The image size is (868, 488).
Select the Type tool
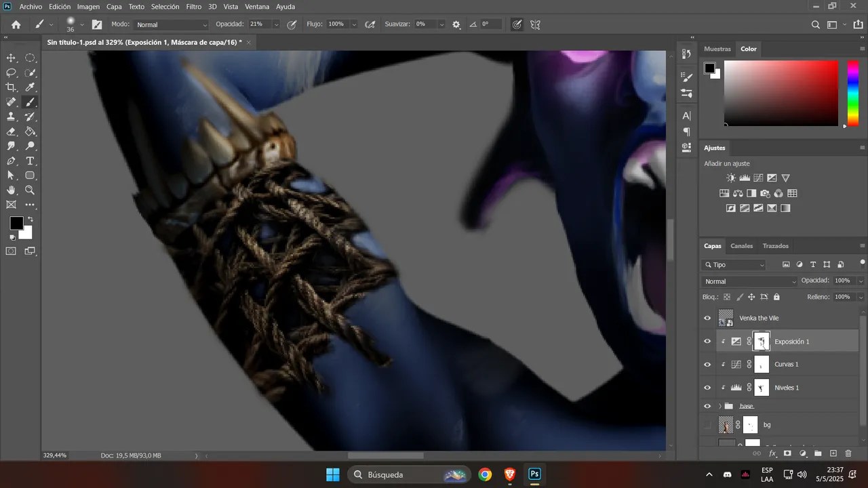click(31, 161)
